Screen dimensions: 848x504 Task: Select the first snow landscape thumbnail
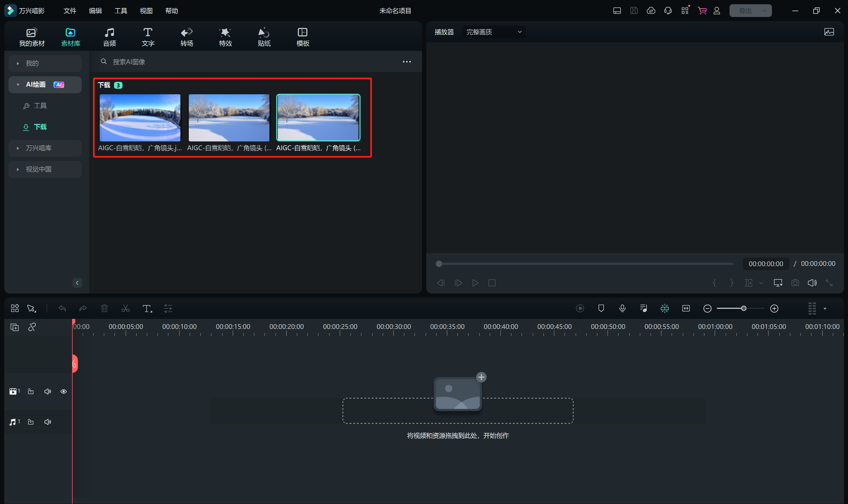point(140,118)
